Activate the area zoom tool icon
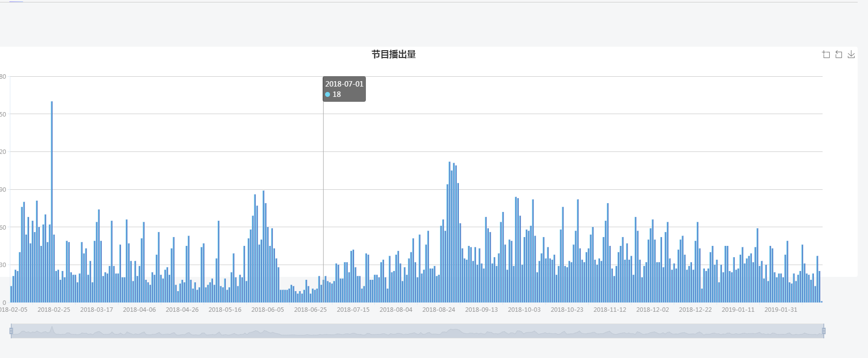Viewport: 868px width, 358px height. click(826, 55)
